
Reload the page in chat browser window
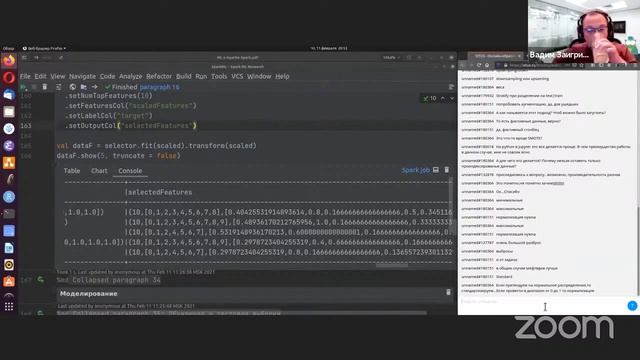click(479, 65)
